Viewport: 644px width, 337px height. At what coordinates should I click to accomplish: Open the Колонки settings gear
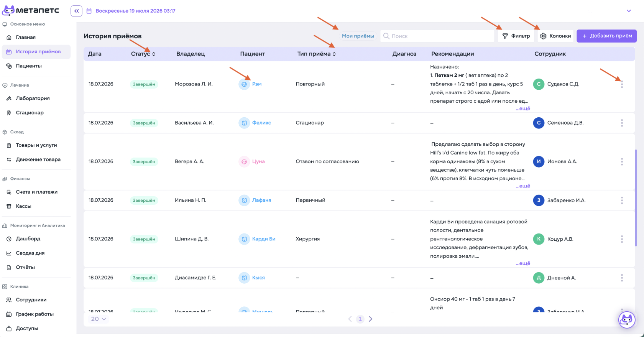(x=543, y=36)
